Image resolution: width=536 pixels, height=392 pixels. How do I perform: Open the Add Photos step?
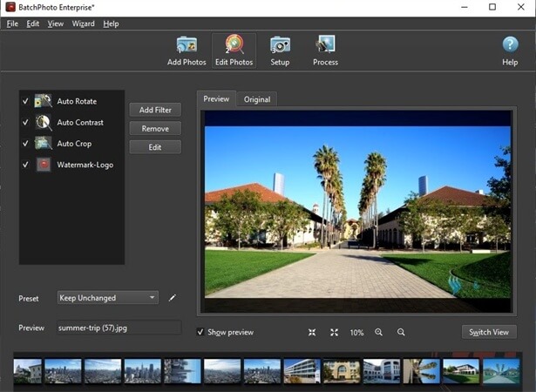[x=187, y=51]
